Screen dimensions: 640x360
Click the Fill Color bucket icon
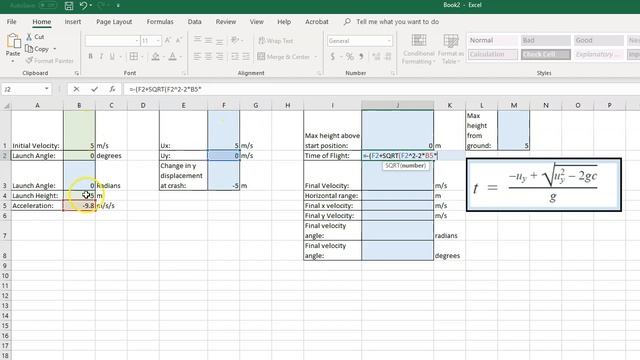155,56
